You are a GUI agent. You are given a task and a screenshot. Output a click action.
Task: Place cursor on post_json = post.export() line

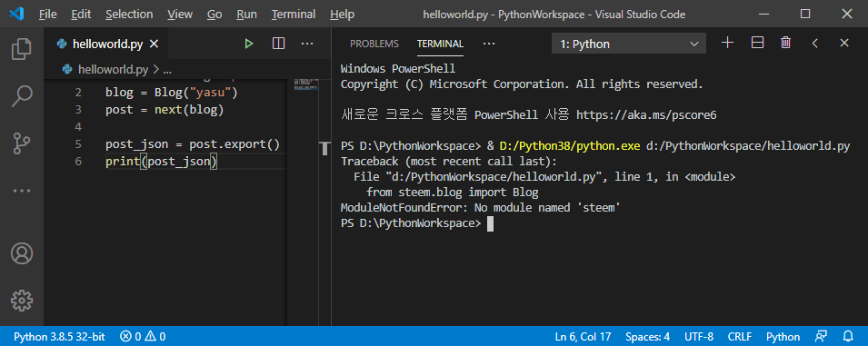point(193,144)
